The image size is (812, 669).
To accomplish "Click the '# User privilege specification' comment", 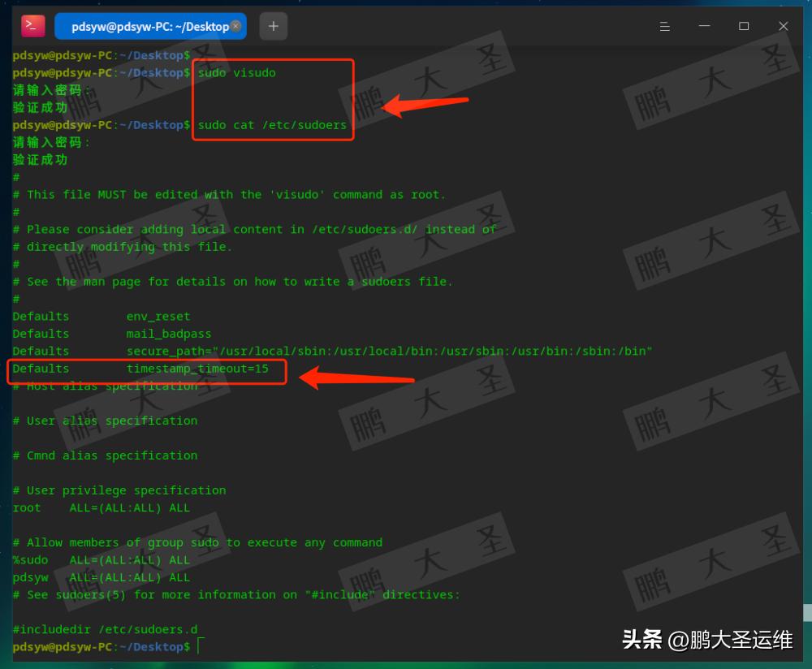I will [119, 490].
